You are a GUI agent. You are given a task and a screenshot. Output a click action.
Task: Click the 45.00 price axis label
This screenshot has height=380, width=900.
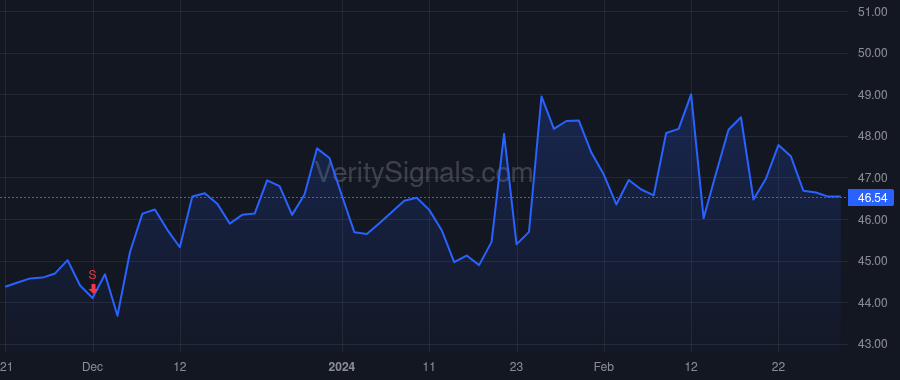tap(872, 261)
